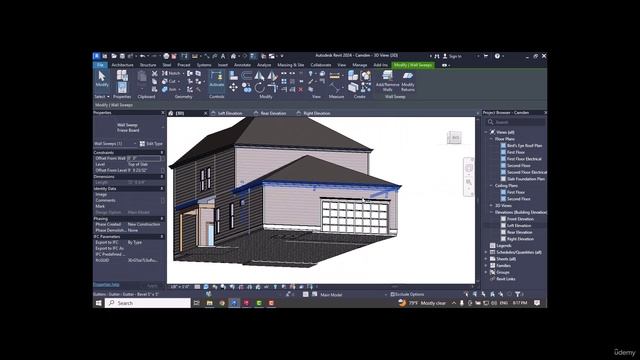Image resolution: width=640 pixels, height=360 pixels.
Task: Select the Notch cope tool
Action: 172,73
